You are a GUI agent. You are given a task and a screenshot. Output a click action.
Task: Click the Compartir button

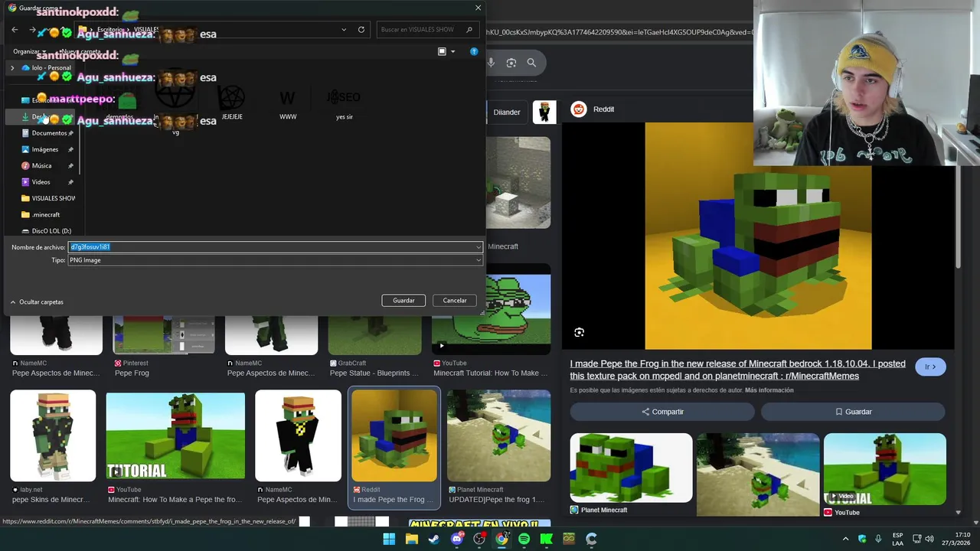662,412
